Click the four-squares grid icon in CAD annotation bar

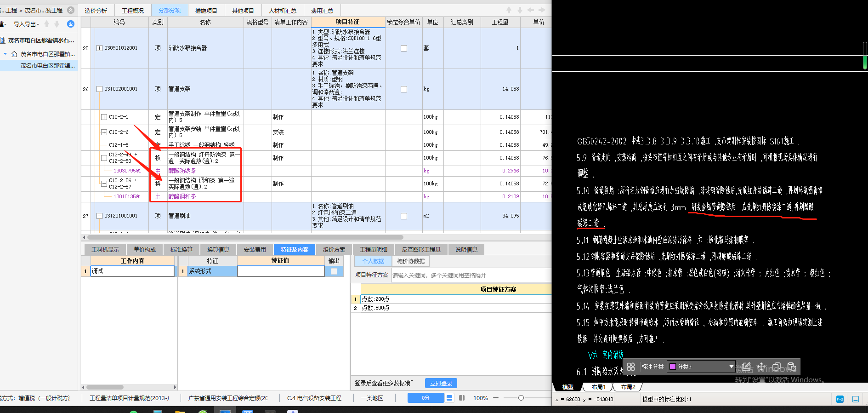(x=631, y=367)
